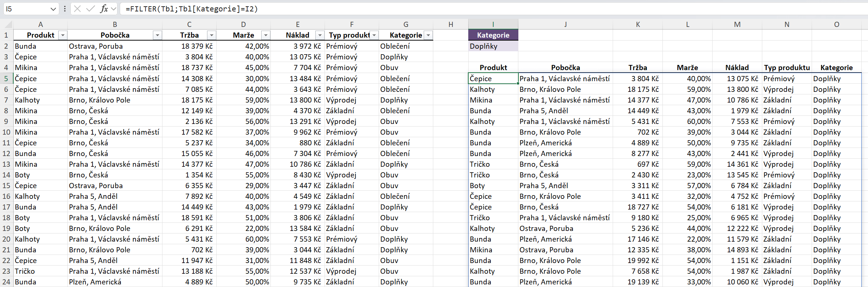
Task: Click the purple Kategorie header cell
Action: (493, 35)
